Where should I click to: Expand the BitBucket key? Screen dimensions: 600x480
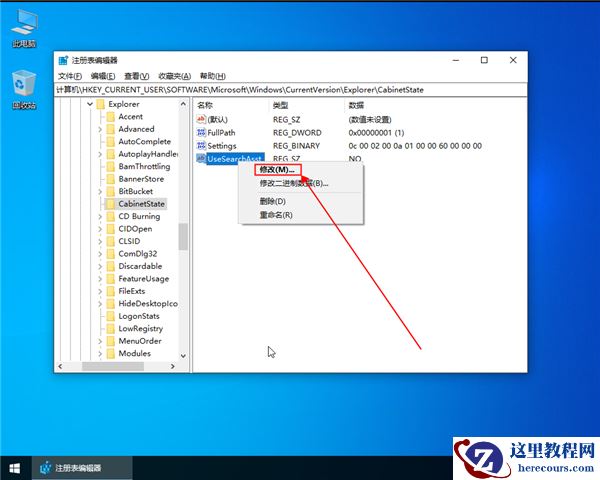100,191
